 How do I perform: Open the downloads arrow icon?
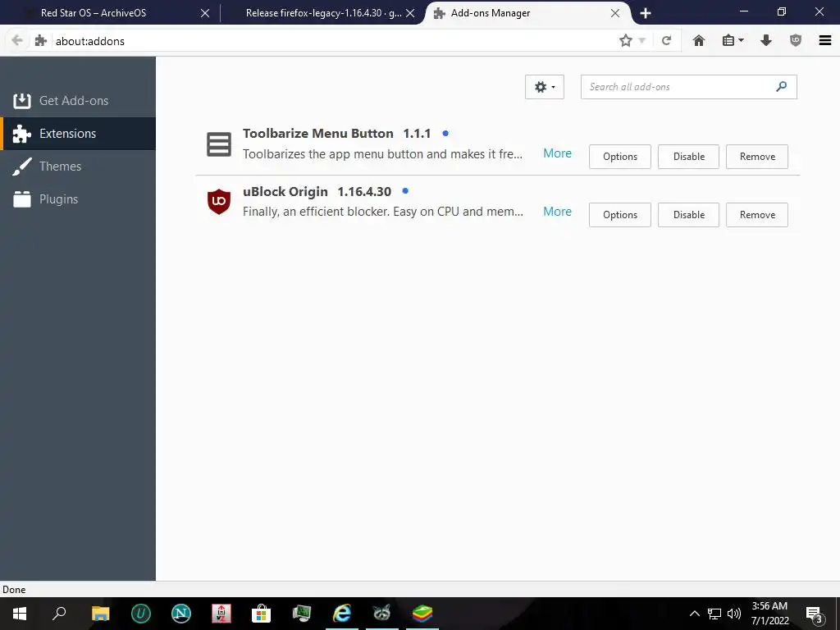766,41
